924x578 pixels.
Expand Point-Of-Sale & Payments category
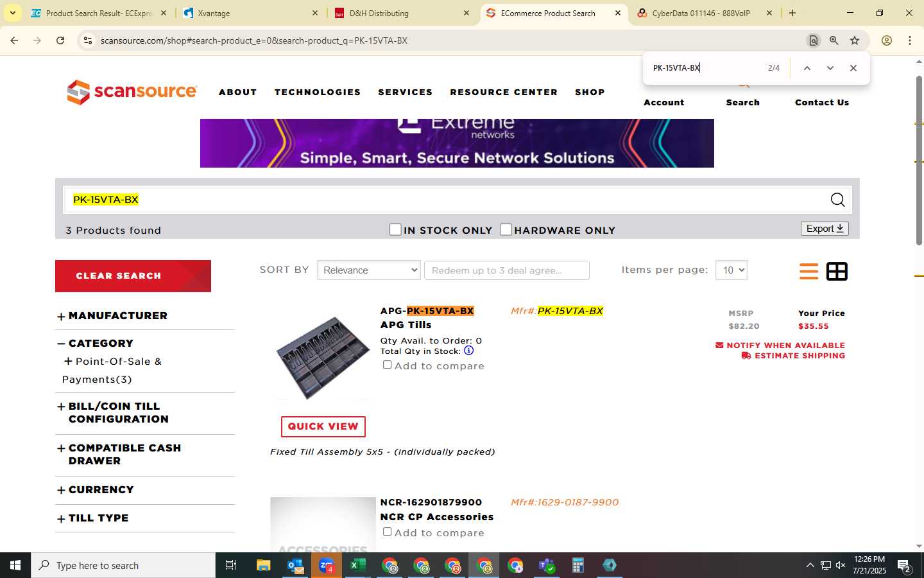(67, 362)
